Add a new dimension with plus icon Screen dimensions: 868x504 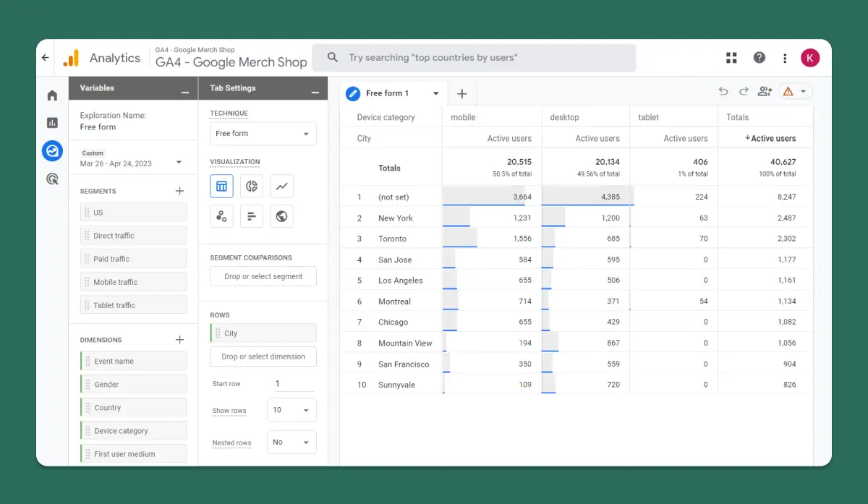[x=180, y=339]
